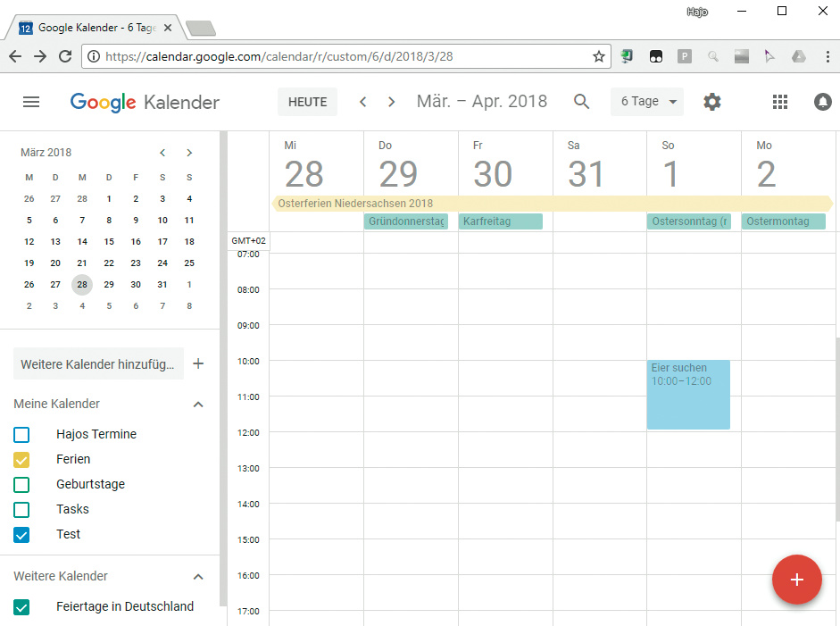Open the Eier suchen event
The image size is (840, 626).
pyautogui.click(x=688, y=395)
